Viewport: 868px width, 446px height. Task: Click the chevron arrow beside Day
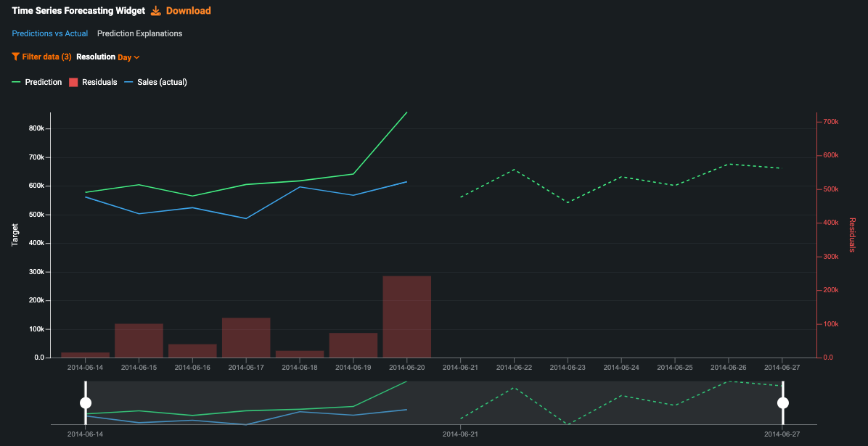pos(136,57)
